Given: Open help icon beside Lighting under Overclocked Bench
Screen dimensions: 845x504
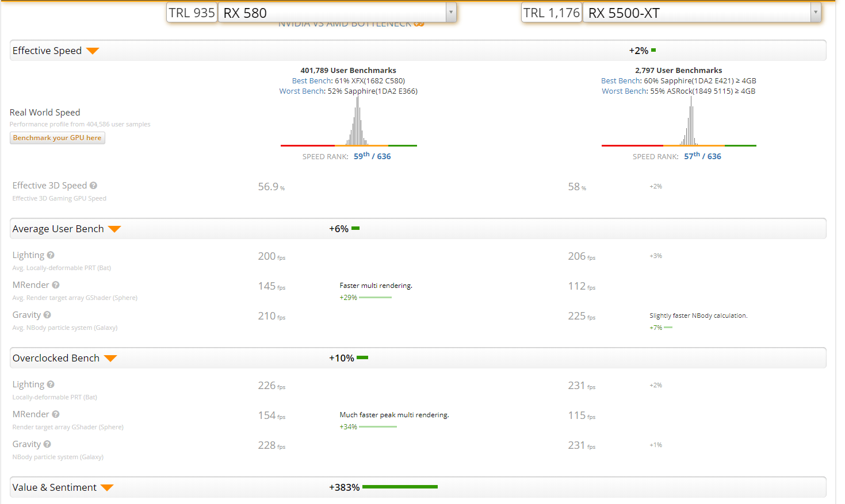Looking at the screenshot, I should click(51, 384).
